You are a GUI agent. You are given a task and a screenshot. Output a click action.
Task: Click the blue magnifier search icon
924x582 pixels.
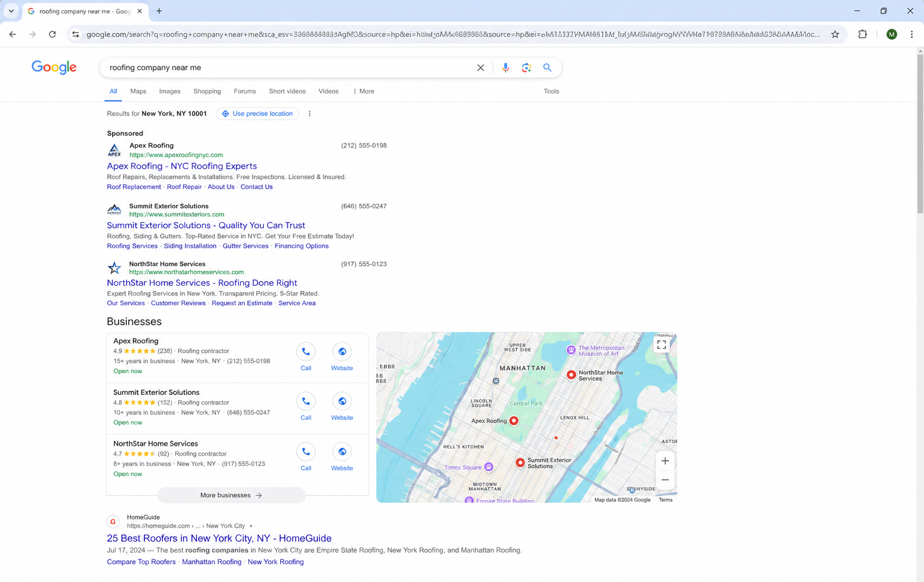coord(547,68)
